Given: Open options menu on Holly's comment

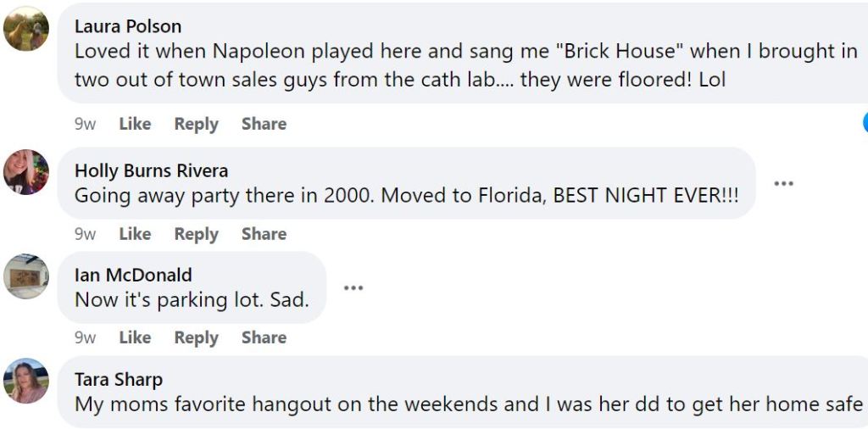Looking at the screenshot, I should [783, 184].
